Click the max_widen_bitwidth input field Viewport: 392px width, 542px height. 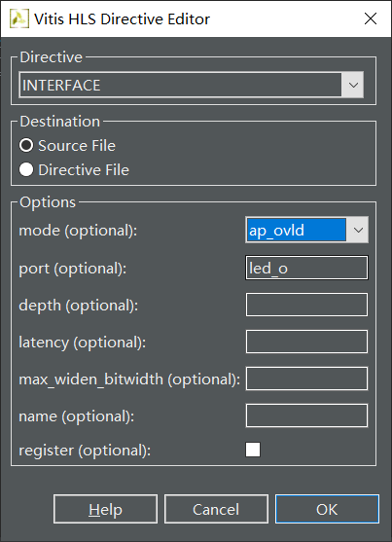[x=306, y=379]
